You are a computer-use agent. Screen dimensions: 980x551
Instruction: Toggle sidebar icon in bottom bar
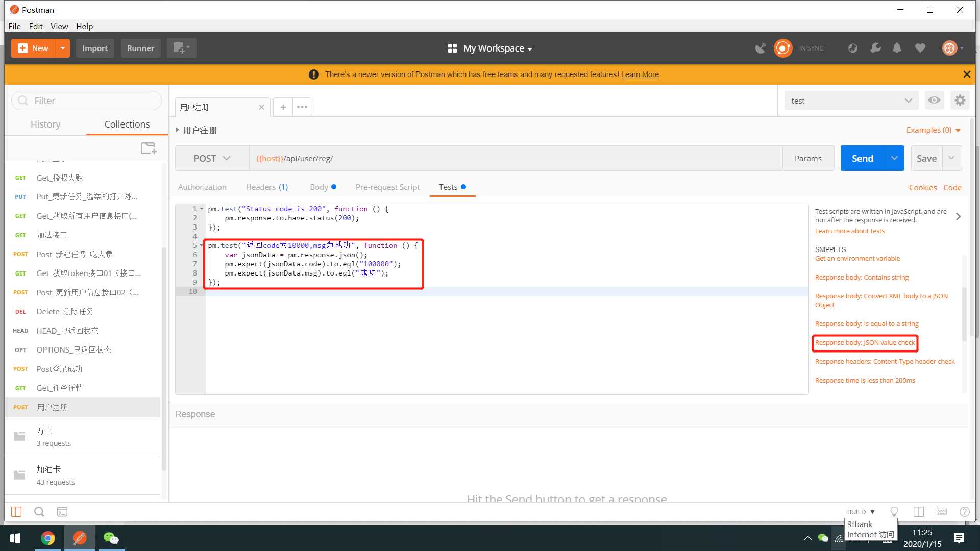point(16,512)
